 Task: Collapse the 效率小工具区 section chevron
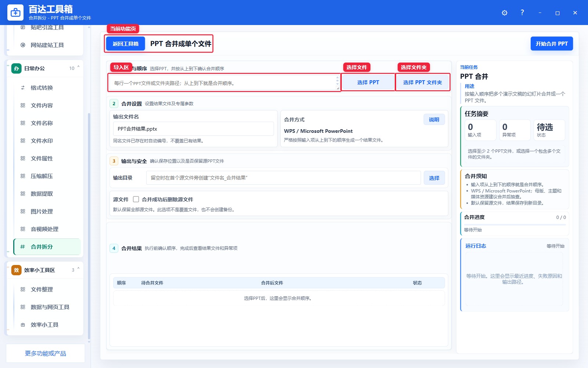click(78, 269)
